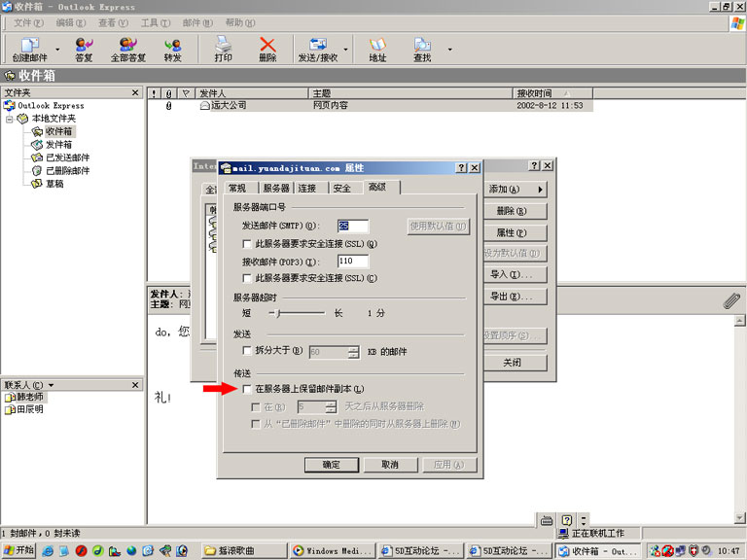Image resolution: width=747 pixels, height=560 pixels.
Task: Open the Addresses (地址) book icon
Action: click(377, 49)
